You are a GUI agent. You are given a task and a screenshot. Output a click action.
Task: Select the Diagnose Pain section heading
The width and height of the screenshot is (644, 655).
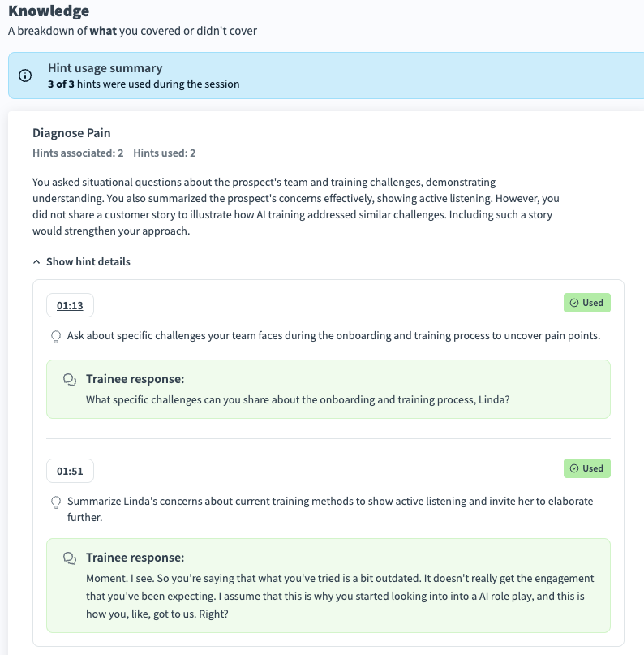pos(71,132)
